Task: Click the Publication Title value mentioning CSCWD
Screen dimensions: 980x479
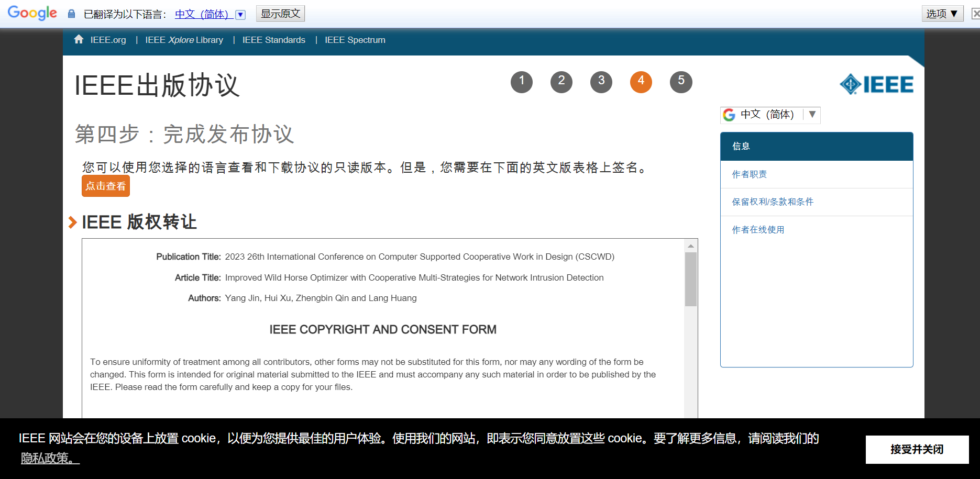Action: [420, 257]
